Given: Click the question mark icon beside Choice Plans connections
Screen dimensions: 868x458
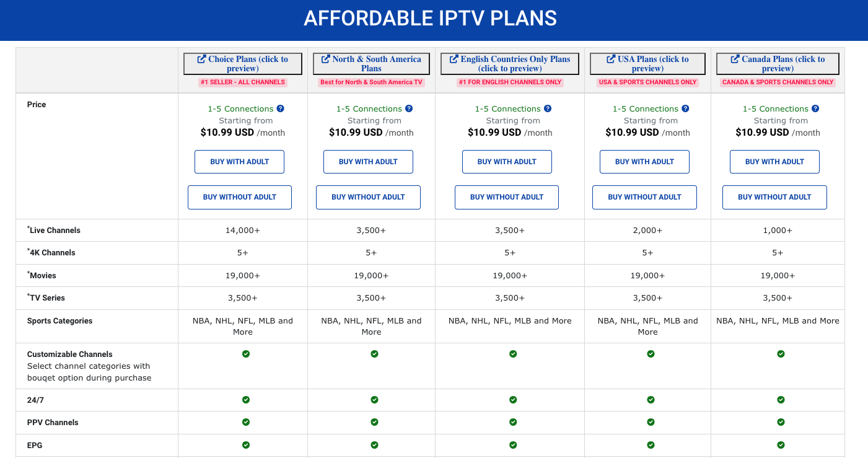Looking at the screenshot, I should 281,108.
